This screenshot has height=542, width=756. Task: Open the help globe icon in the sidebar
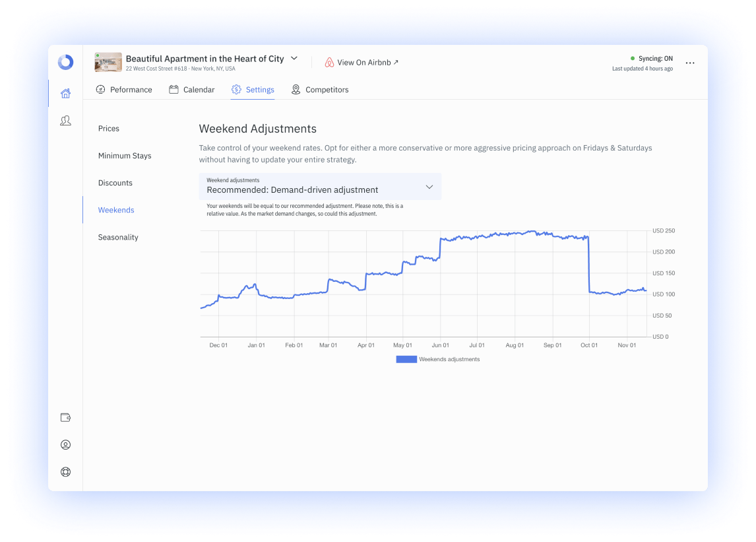pyautogui.click(x=65, y=471)
